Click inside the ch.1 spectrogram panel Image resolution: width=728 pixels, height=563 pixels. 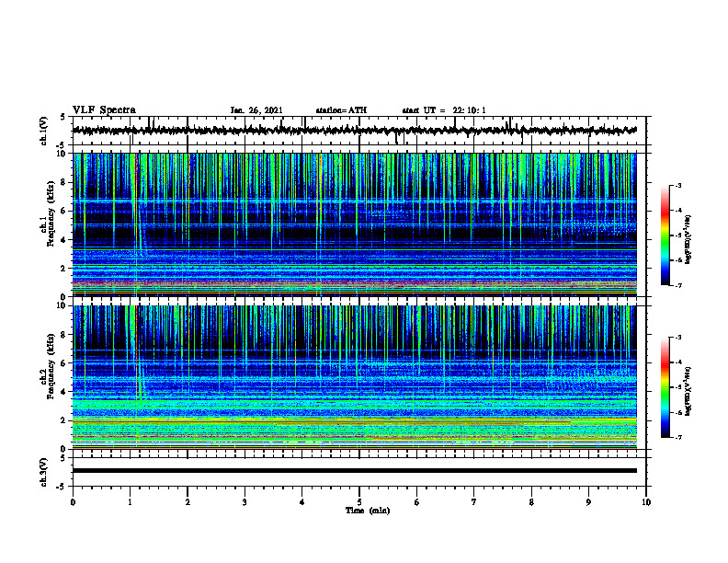point(354,224)
